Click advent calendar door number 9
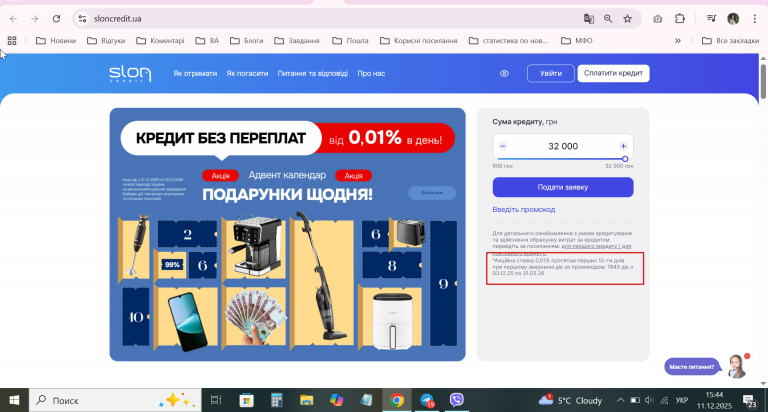 [443, 284]
